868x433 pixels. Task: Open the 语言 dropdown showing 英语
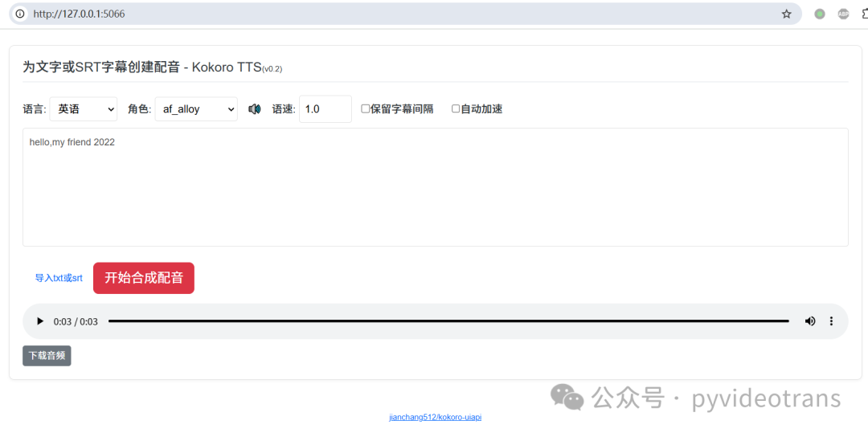(x=84, y=109)
